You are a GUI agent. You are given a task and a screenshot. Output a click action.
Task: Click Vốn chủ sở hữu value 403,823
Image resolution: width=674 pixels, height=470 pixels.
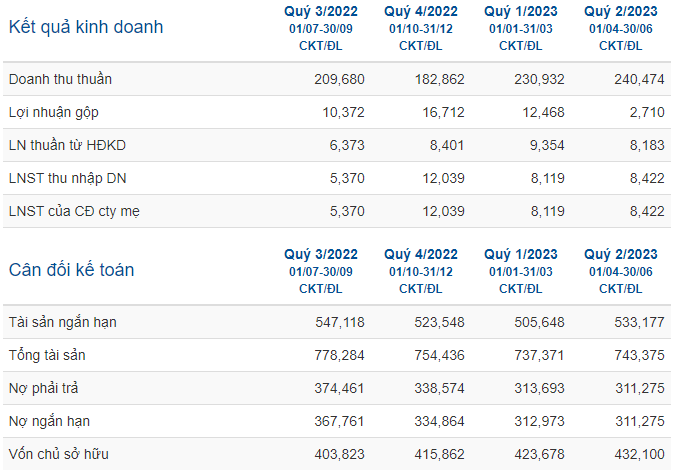tap(339, 455)
